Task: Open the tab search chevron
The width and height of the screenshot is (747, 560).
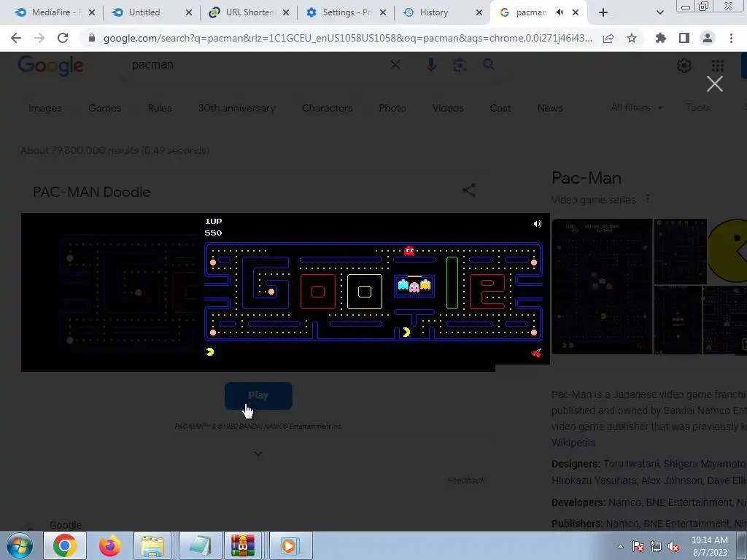Action: pyautogui.click(x=659, y=12)
